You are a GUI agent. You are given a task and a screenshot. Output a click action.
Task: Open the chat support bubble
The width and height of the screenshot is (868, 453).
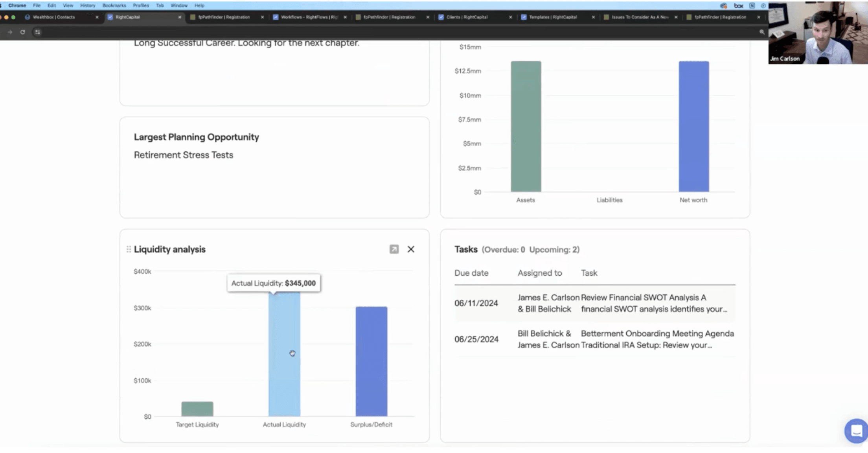pyautogui.click(x=856, y=431)
